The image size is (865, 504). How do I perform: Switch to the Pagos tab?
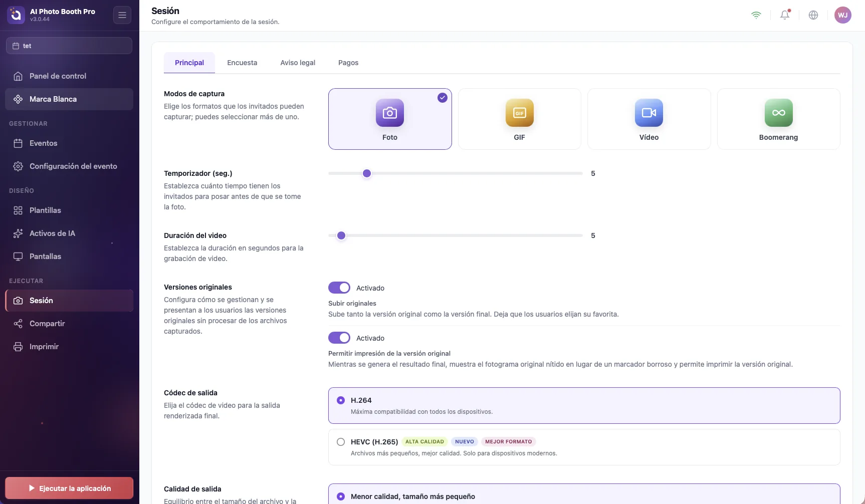(348, 63)
